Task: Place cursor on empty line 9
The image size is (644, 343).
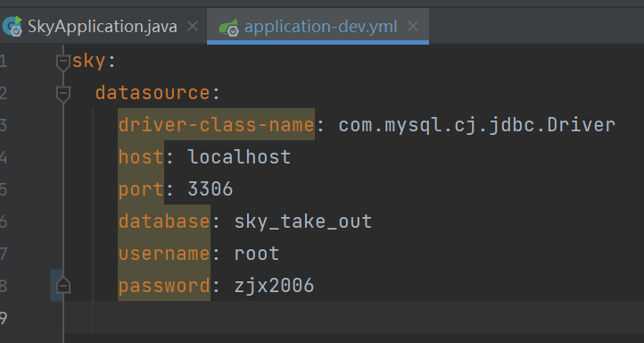Action: (354, 317)
